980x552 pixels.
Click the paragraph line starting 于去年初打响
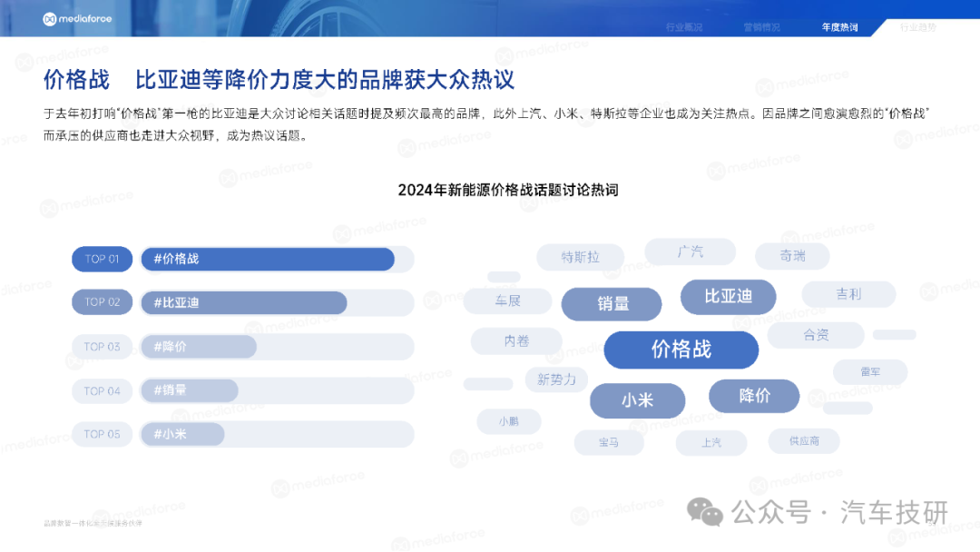[x=486, y=113]
